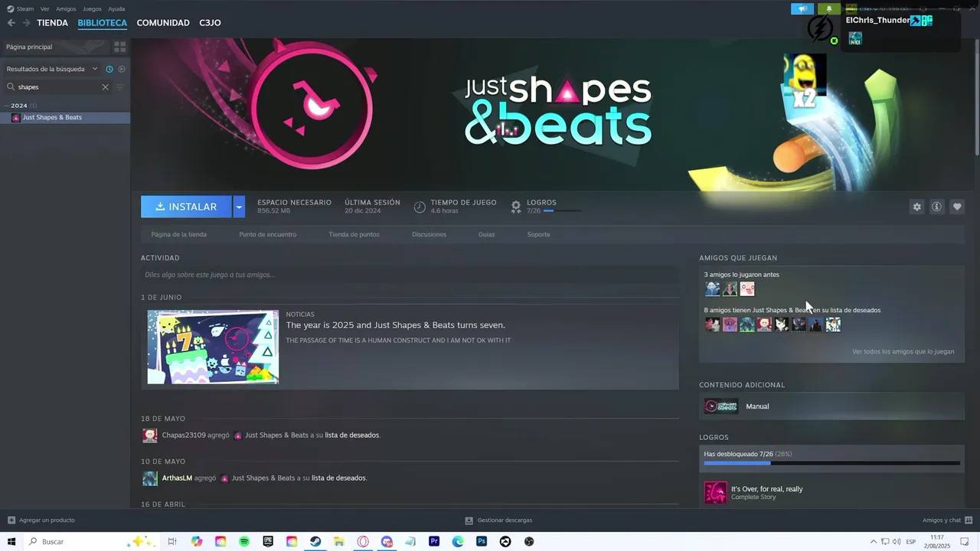This screenshot has height=551, width=980.
Task: Open Tienda de puntos link
Action: click(x=354, y=234)
